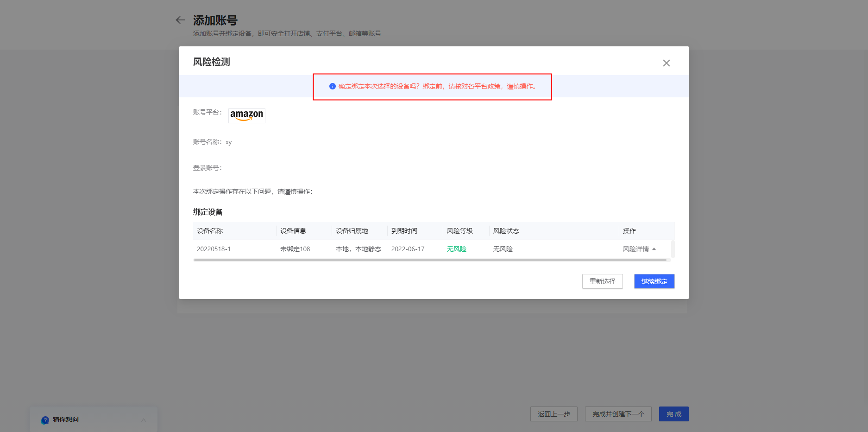Click the 未绑定108 device info cell
This screenshot has width=868, height=432.
[x=295, y=248]
